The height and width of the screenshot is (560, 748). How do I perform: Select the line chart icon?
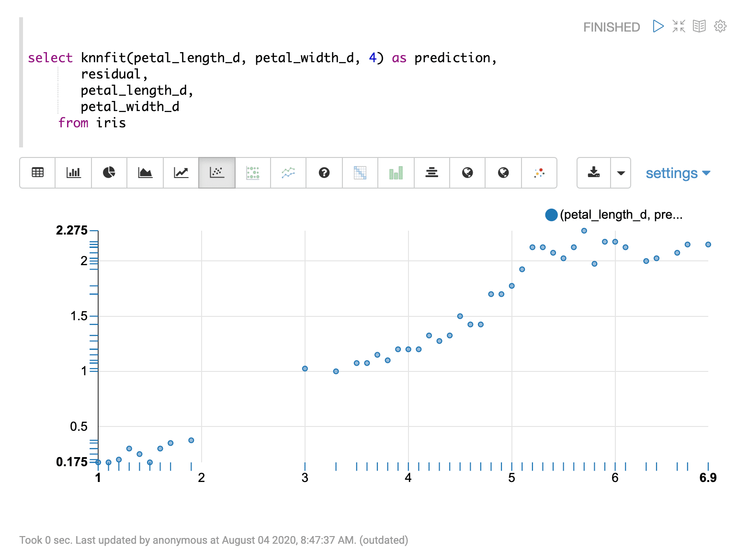[181, 173]
